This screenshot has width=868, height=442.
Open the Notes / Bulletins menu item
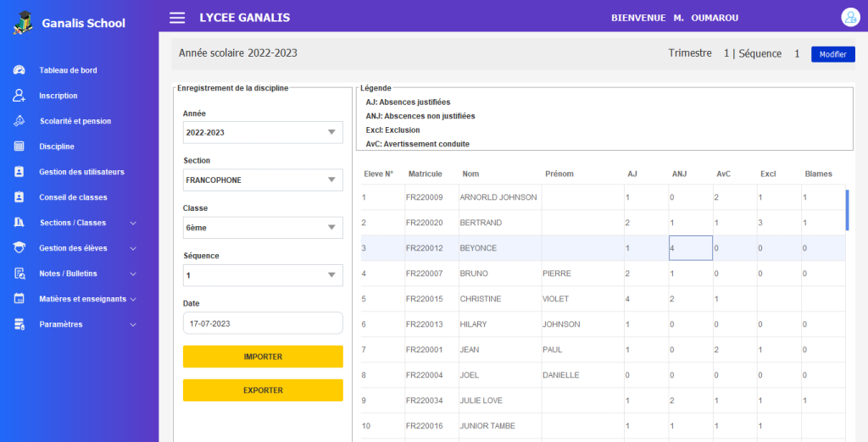68,273
